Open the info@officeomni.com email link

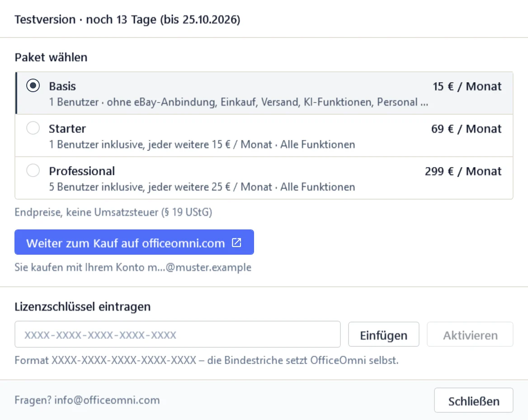[107, 400]
